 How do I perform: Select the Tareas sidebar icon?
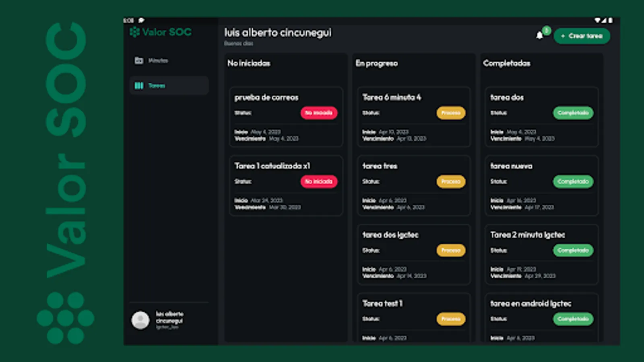pyautogui.click(x=139, y=85)
